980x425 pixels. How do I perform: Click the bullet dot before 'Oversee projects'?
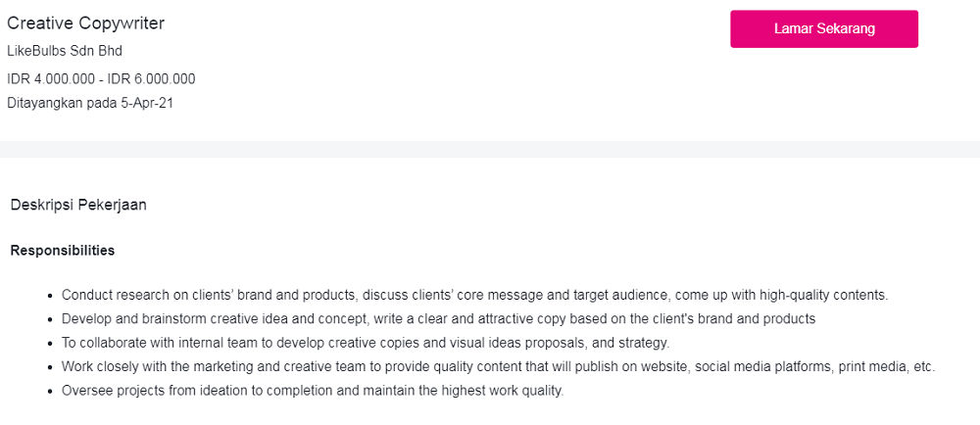tap(50, 393)
